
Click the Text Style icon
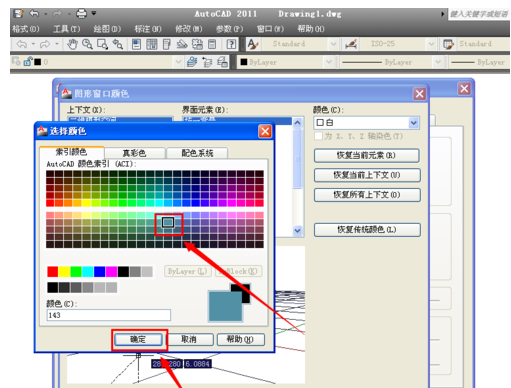click(x=253, y=44)
